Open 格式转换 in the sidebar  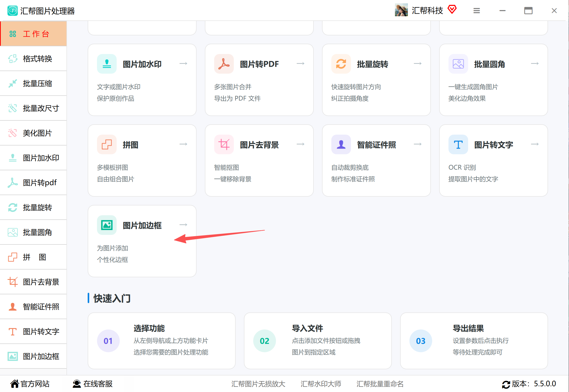tap(33, 59)
